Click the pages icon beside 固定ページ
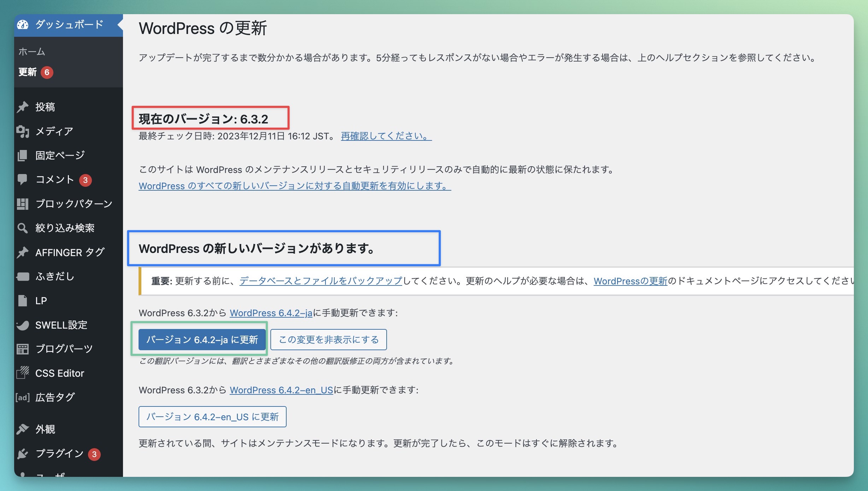The image size is (868, 491). click(23, 155)
